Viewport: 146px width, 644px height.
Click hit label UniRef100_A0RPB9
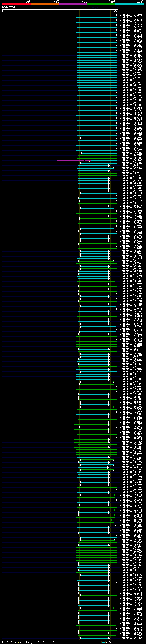(131, 163)
